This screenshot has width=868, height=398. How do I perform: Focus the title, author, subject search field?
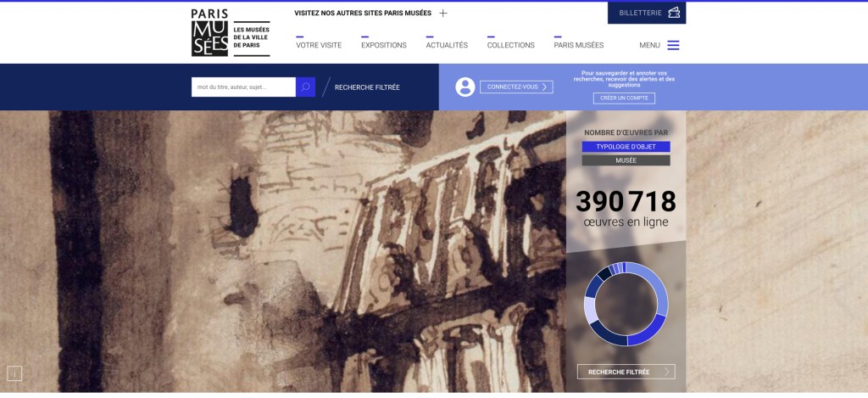(243, 87)
